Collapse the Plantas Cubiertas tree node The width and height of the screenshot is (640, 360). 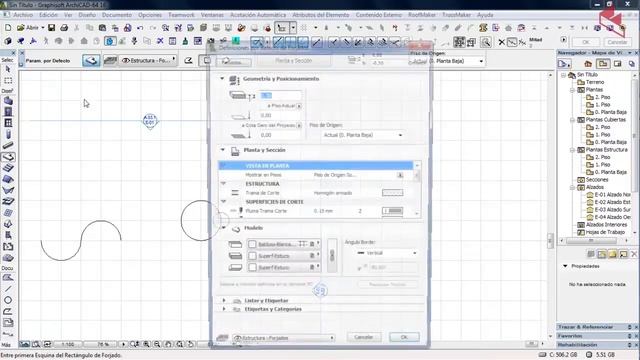(572, 120)
